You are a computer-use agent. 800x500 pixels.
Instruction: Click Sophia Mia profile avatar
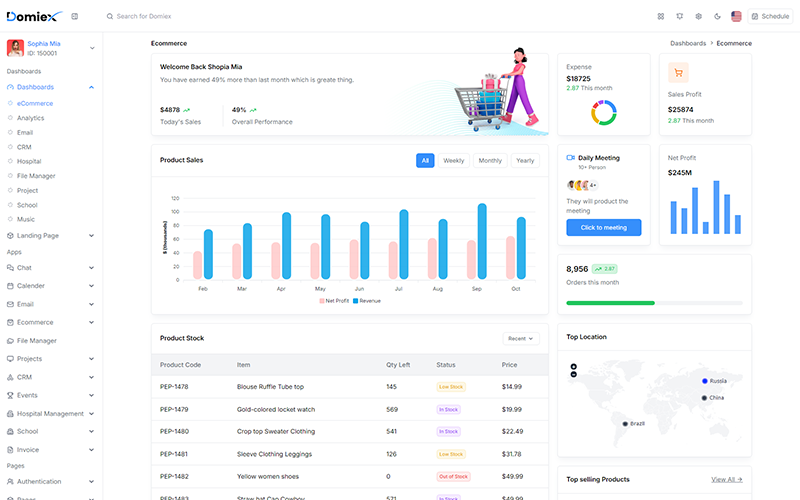pyautogui.click(x=15, y=48)
